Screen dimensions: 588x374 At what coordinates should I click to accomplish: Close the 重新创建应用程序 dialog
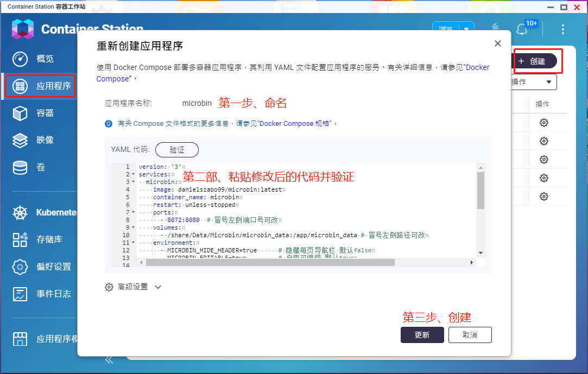point(498,43)
